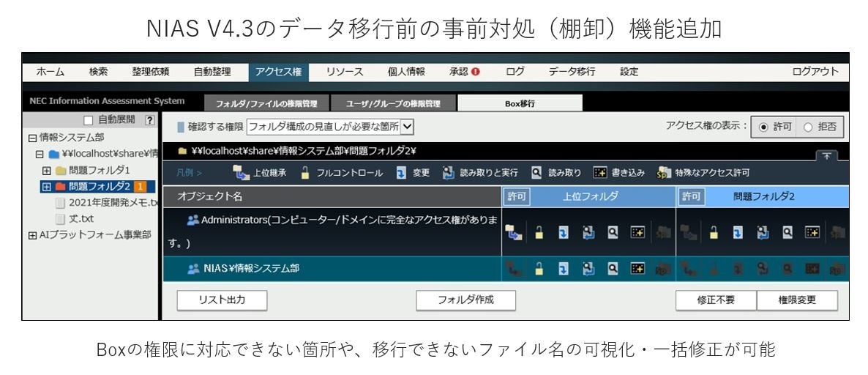Enable the 自動展開 checkbox

tap(88, 120)
